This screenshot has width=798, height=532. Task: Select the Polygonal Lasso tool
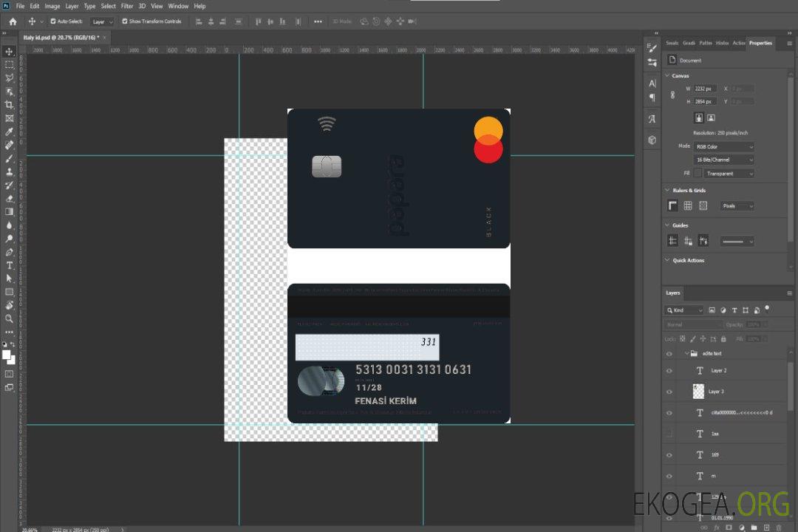tap(9, 78)
